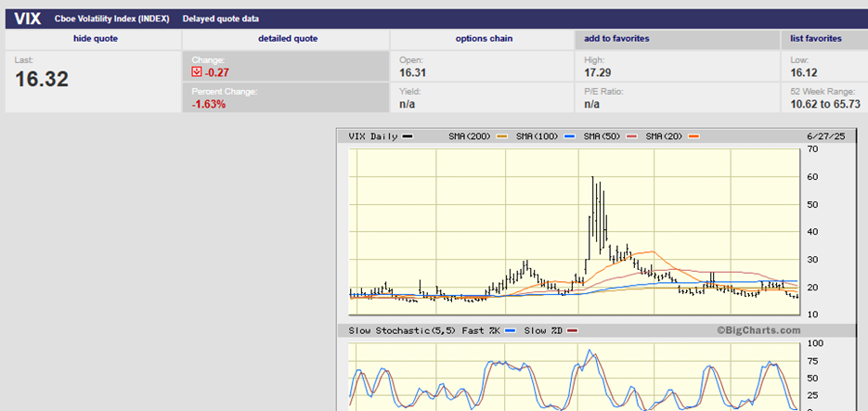Click the last price 16.32
This screenshot has height=411, width=868.
pos(42,79)
